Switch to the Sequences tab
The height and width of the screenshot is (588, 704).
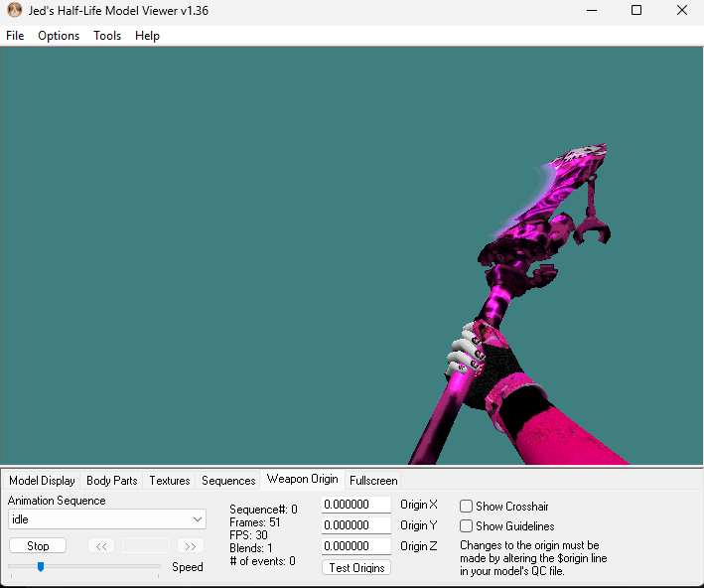tap(228, 481)
